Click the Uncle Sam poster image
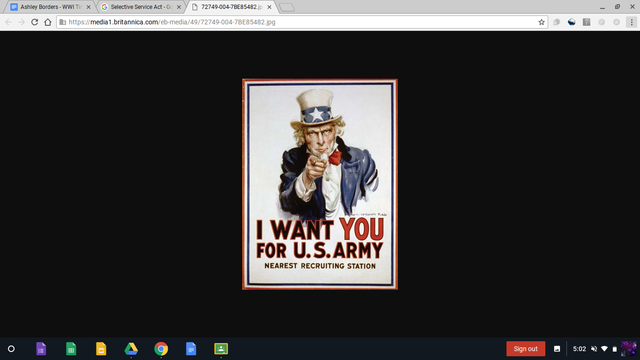This screenshot has width=640, height=360. point(320,184)
